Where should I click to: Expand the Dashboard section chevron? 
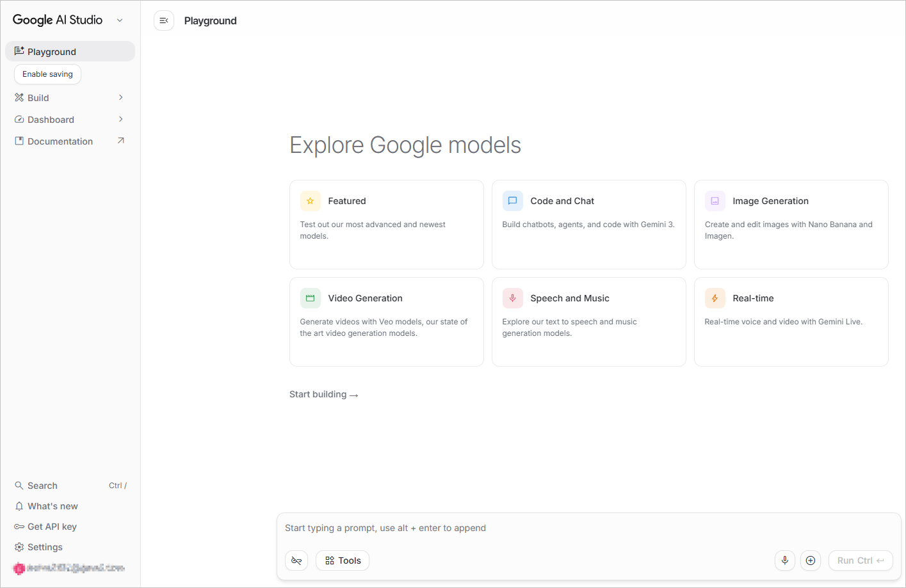pyautogui.click(x=120, y=119)
